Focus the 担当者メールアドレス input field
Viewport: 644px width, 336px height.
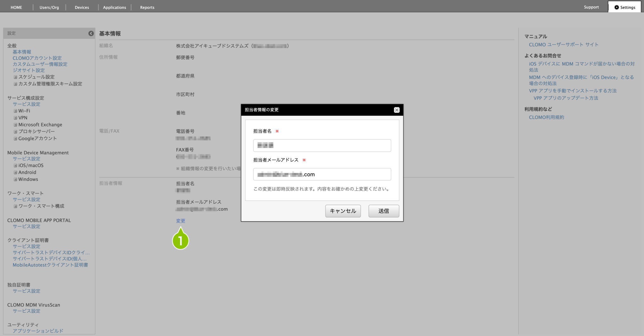click(x=322, y=174)
